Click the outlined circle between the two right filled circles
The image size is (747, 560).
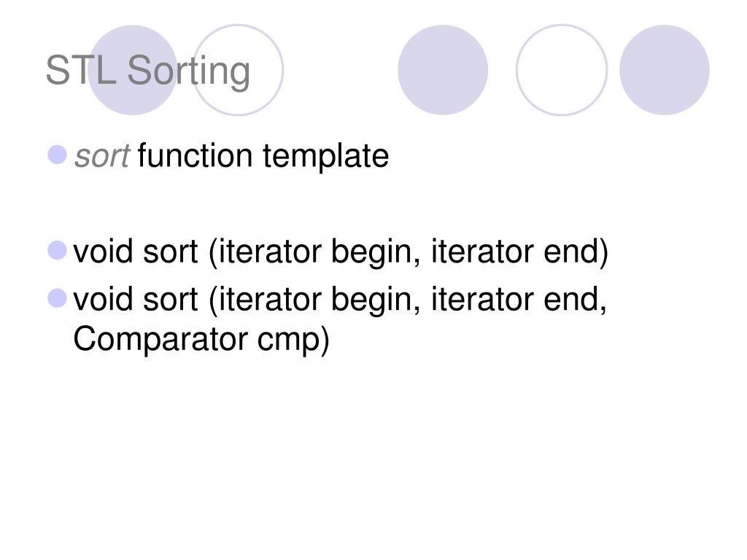(x=562, y=70)
